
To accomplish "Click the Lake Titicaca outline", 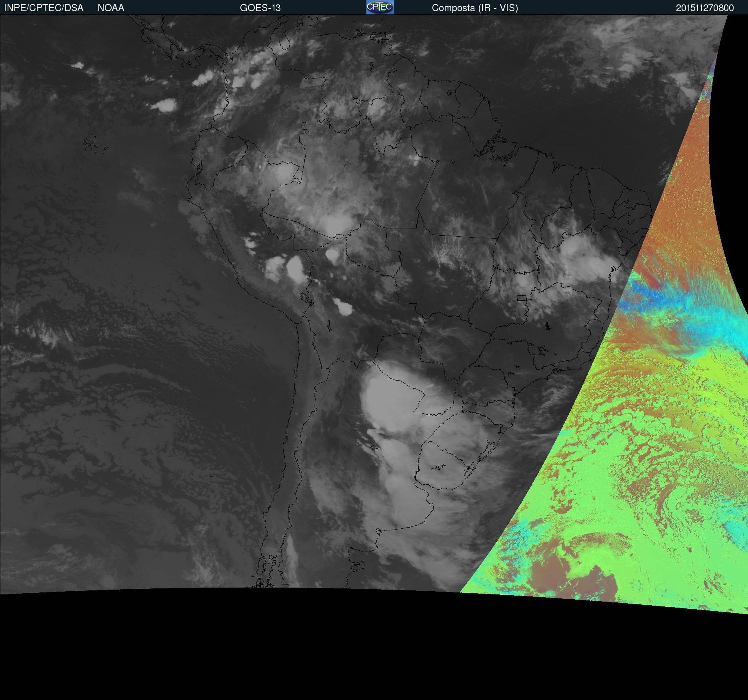I will 306,299.
